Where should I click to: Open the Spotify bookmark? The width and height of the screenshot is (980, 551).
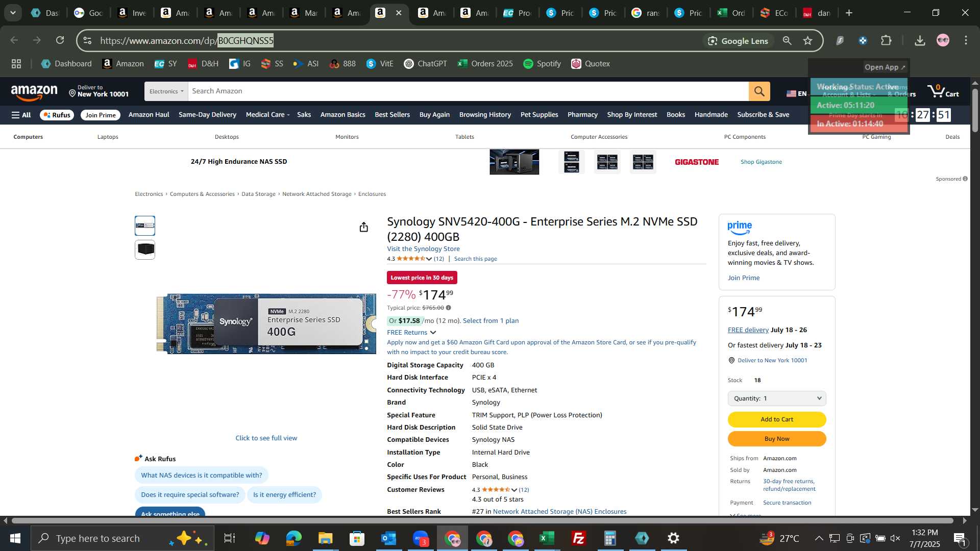tap(542, 64)
